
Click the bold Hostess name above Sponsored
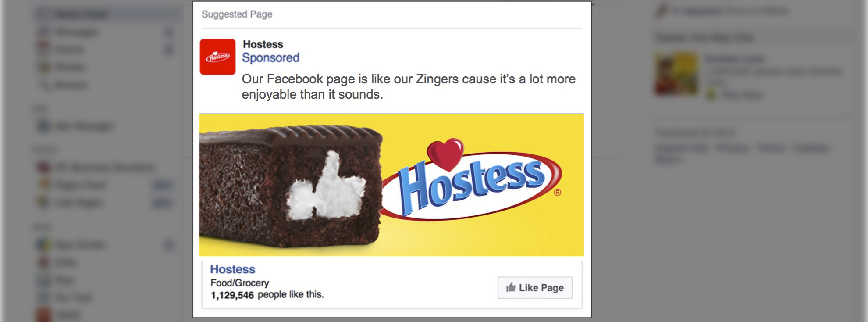coord(263,44)
